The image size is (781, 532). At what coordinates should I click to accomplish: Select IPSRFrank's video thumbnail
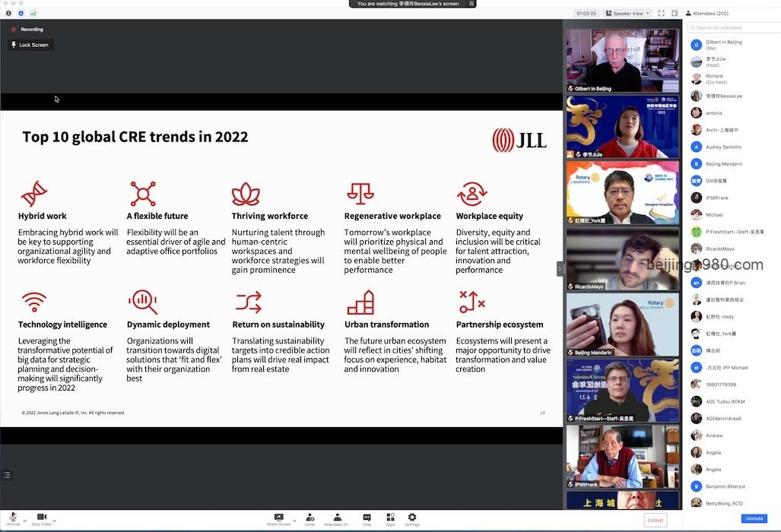[x=623, y=456]
